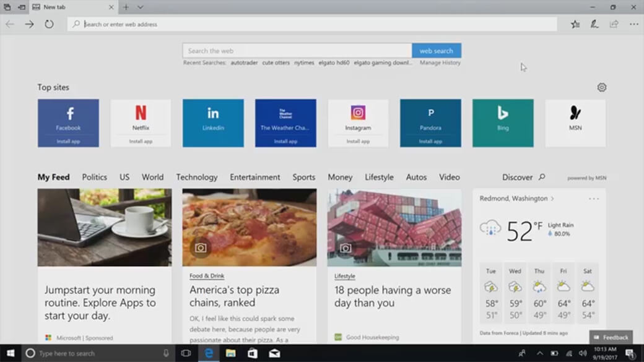644x362 pixels.
Task: Switch to the Technology feed tab
Action: tap(196, 177)
